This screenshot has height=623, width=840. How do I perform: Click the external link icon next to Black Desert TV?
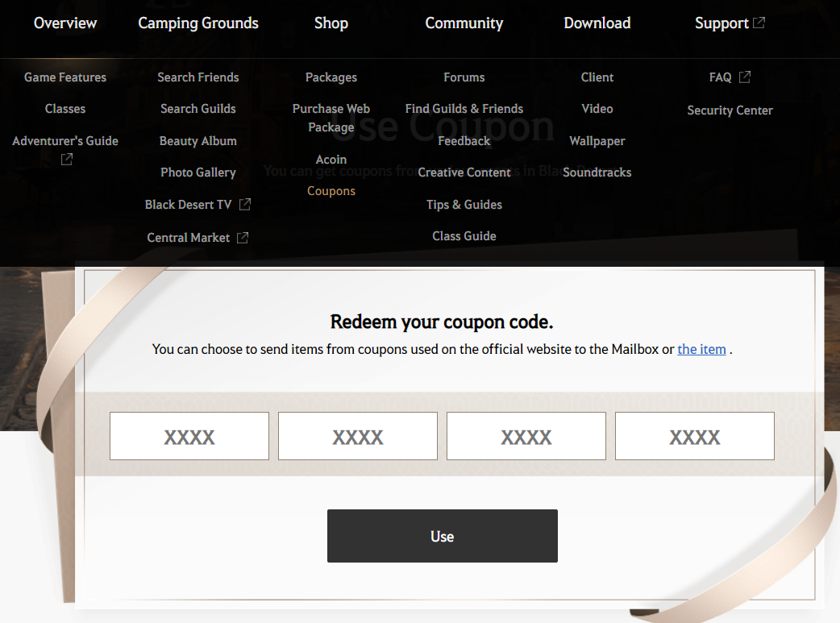245,204
